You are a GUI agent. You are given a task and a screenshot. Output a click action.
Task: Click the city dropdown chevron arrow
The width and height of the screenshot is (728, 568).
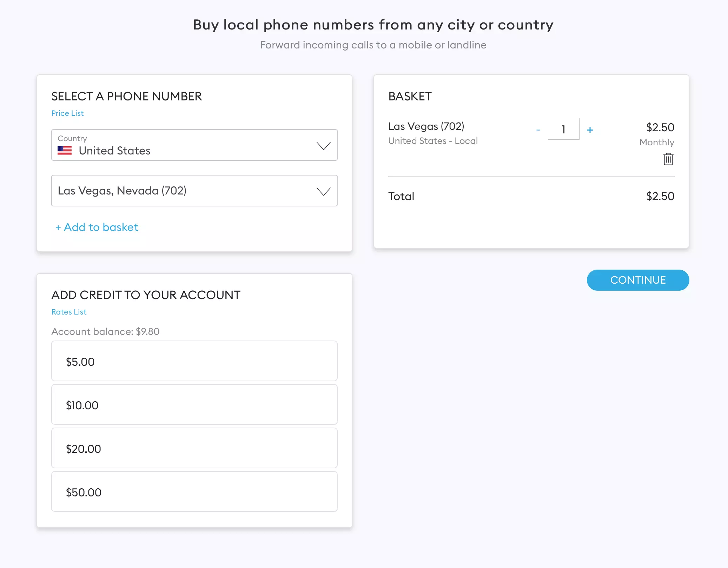pos(323,191)
